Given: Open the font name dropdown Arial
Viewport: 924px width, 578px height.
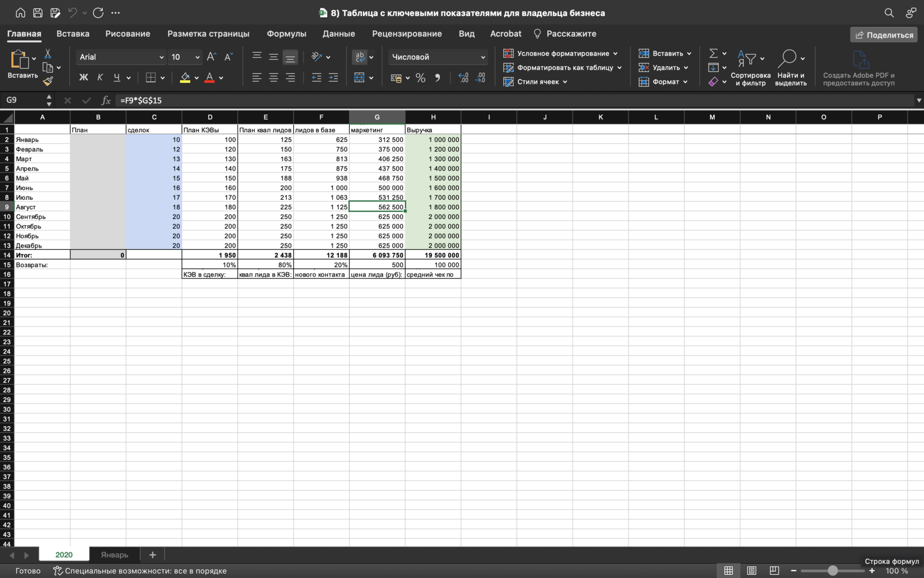Looking at the screenshot, I should click(121, 57).
